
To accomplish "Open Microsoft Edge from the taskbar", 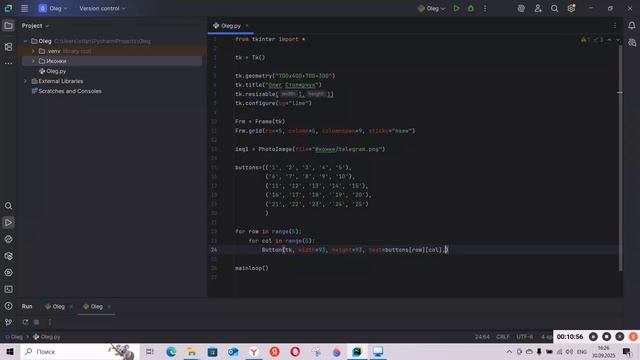I will point(171,351).
